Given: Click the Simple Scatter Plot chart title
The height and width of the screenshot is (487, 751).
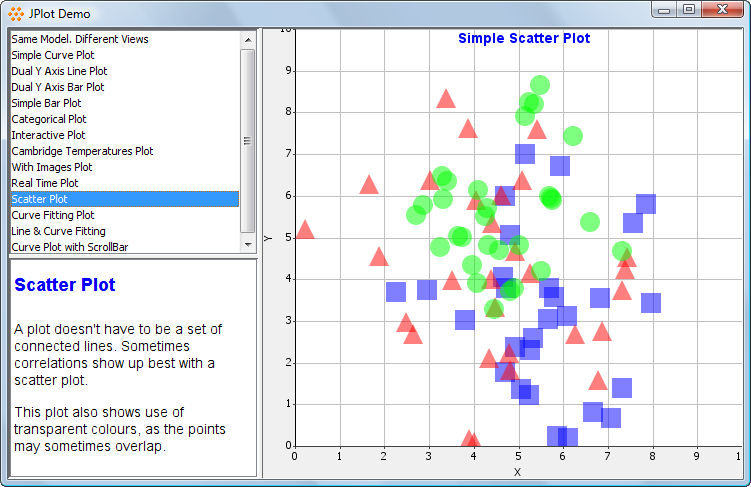Looking at the screenshot, I should click(x=524, y=38).
